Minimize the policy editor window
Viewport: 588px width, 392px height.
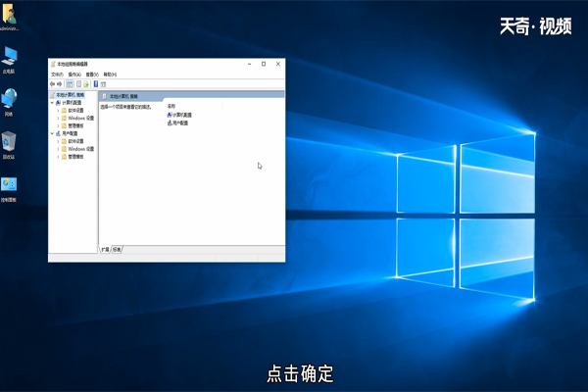[249, 64]
